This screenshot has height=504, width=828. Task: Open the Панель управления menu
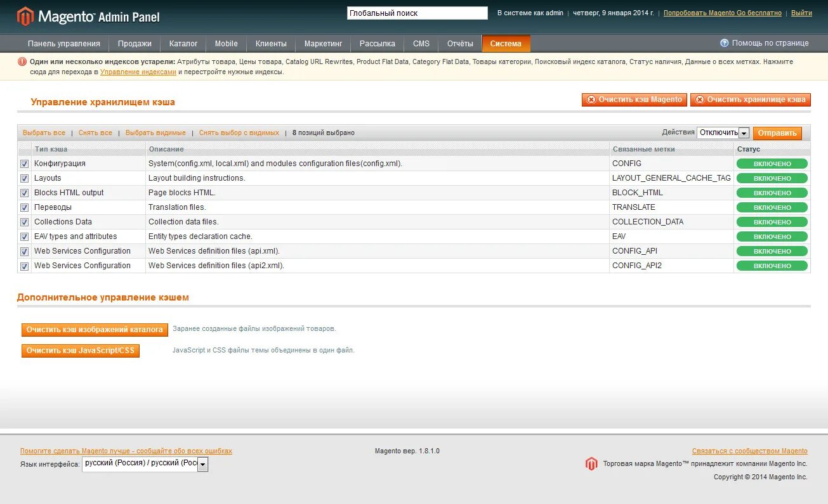(x=64, y=44)
